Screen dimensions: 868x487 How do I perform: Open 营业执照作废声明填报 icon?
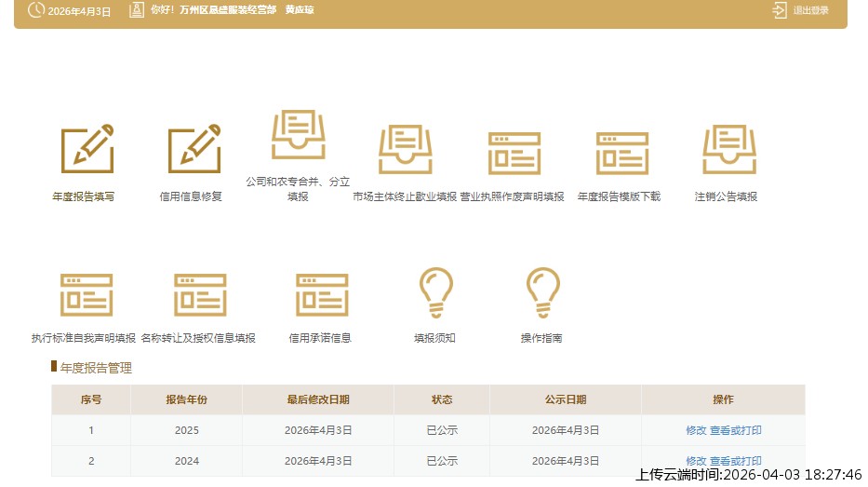pyautogui.click(x=514, y=152)
